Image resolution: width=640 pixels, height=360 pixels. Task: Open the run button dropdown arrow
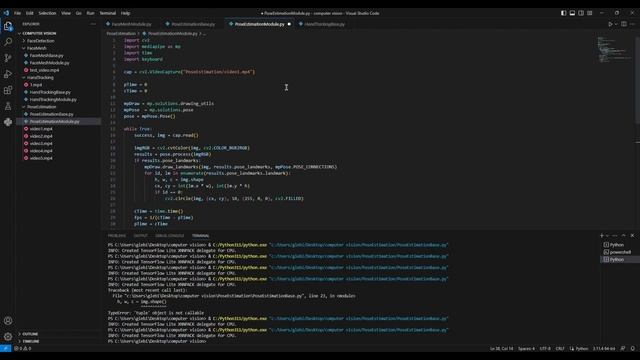click(x=616, y=24)
